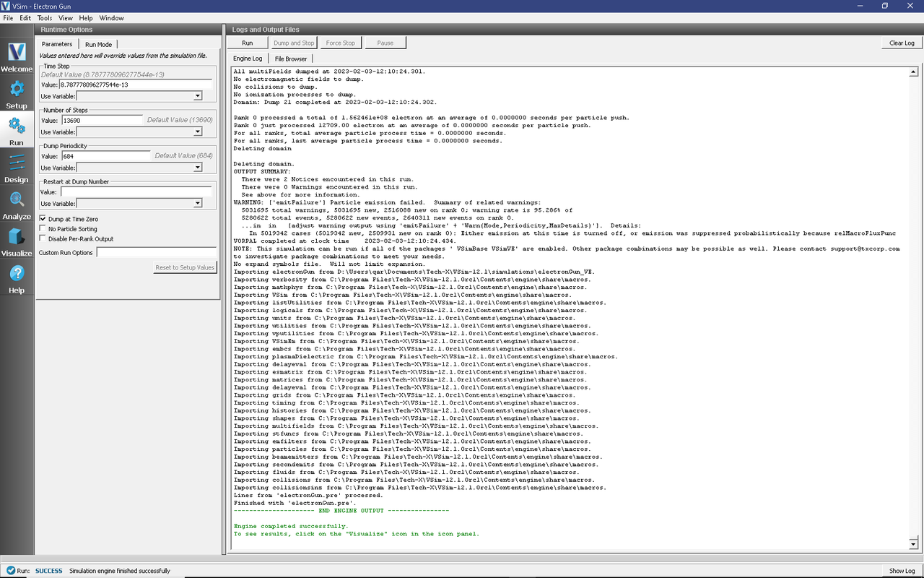
Task: Switch to the File Browser tab
Action: pyautogui.click(x=290, y=59)
